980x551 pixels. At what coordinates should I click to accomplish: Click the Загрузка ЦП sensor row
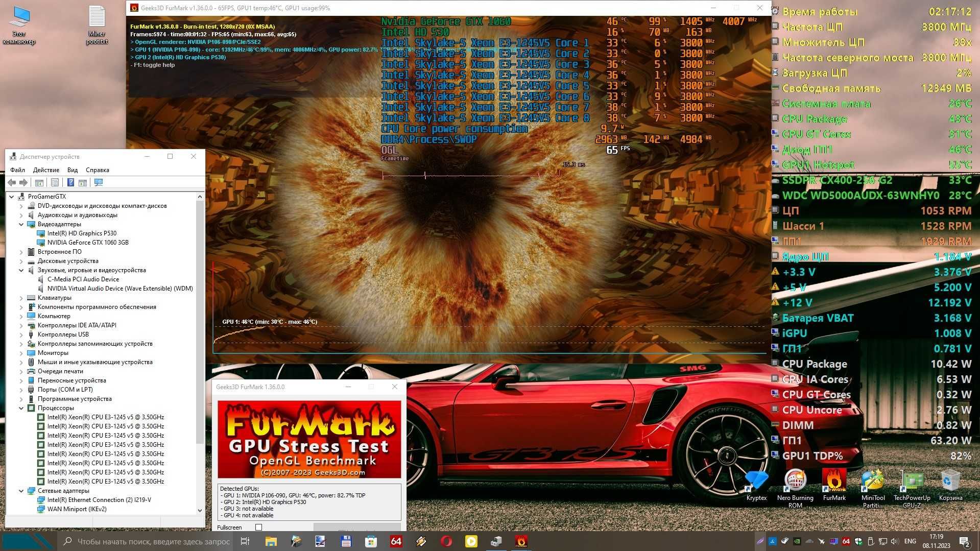point(873,73)
